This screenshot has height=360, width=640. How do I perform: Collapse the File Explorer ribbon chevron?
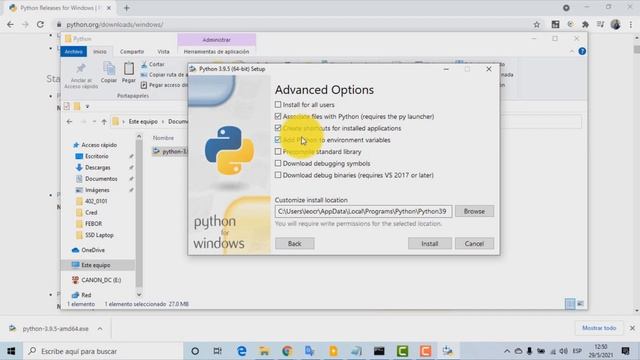click(572, 51)
